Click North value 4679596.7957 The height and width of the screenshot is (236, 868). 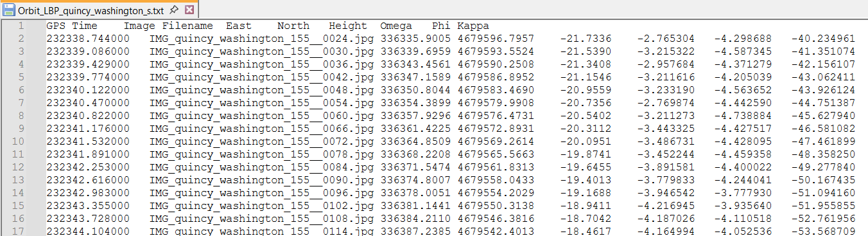click(496, 39)
